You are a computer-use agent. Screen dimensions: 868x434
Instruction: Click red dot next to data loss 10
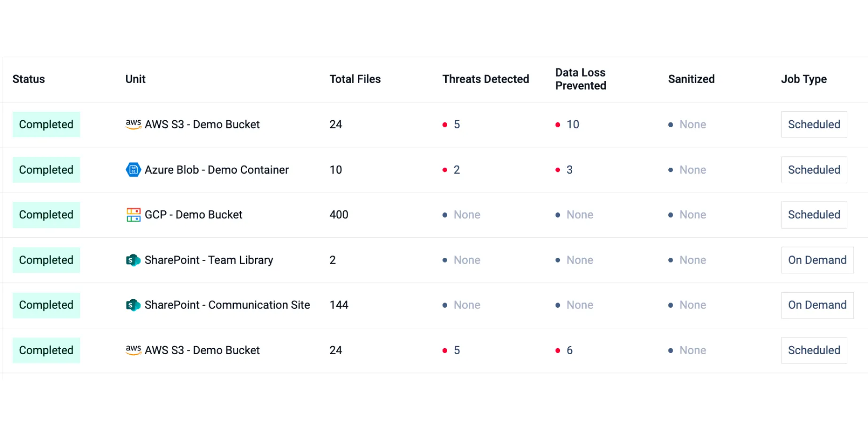558,125
